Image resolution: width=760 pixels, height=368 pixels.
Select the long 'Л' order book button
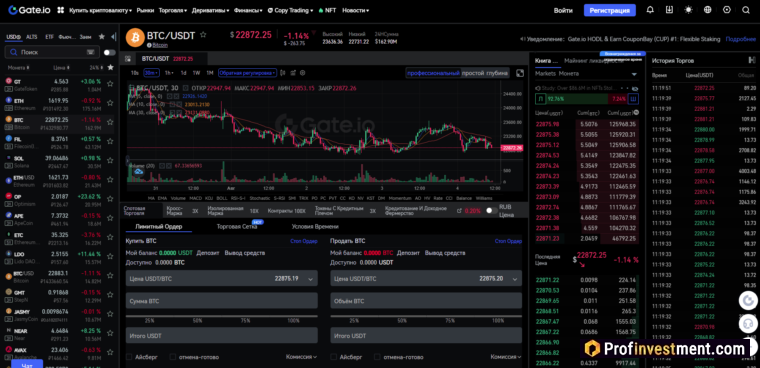(540, 99)
